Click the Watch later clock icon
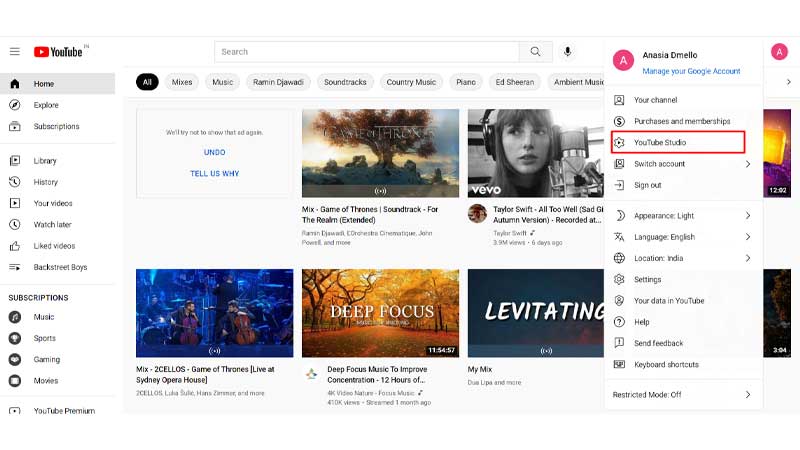Screen dimensions: 800x450 click(x=15, y=224)
